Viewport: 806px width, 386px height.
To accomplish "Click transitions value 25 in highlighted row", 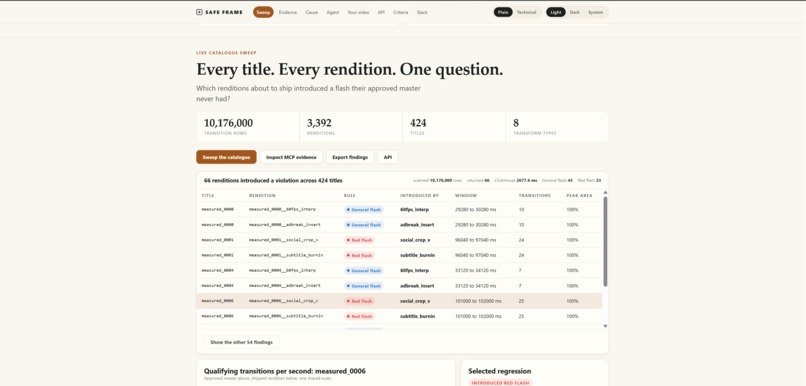I will (x=521, y=301).
